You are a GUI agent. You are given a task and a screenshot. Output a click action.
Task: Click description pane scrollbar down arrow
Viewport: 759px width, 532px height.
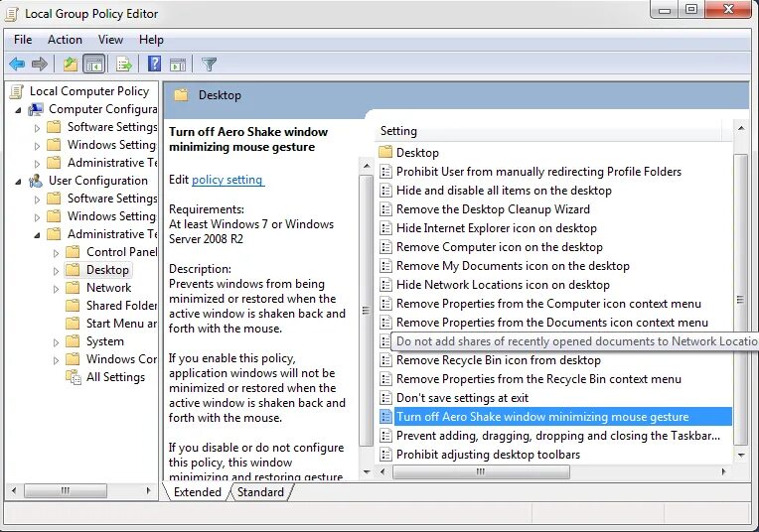coord(367,472)
